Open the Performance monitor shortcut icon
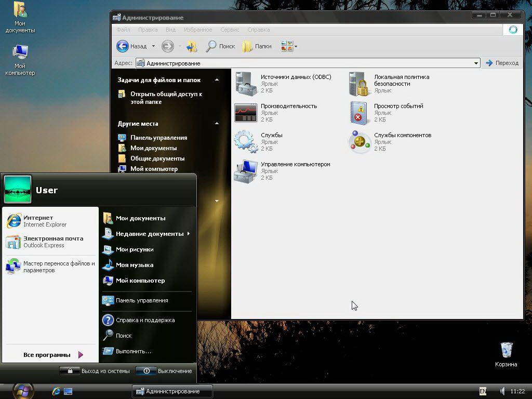Screen dimensions: 532x399 (x=246, y=113)
